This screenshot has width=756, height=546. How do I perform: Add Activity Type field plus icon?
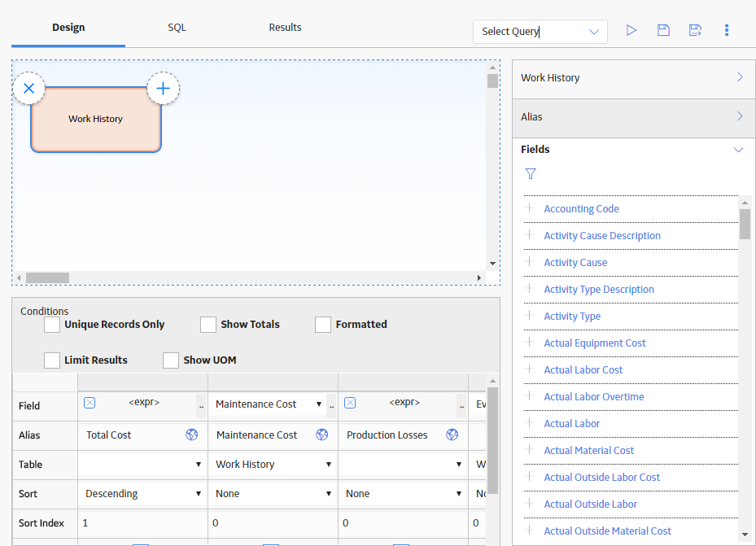[530, 316]
